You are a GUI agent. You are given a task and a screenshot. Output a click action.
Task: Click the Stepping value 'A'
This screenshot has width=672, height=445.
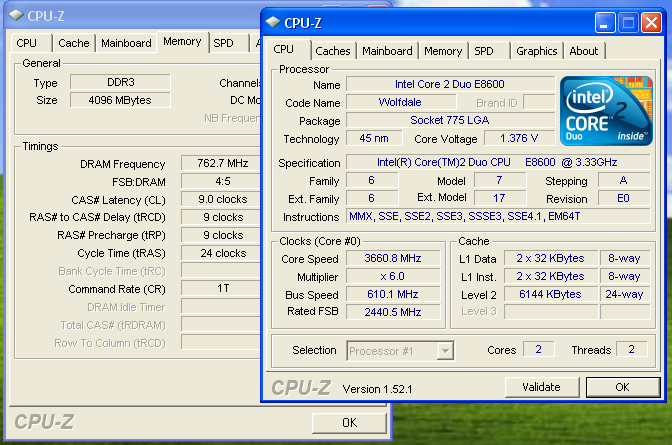click(624, 180)
